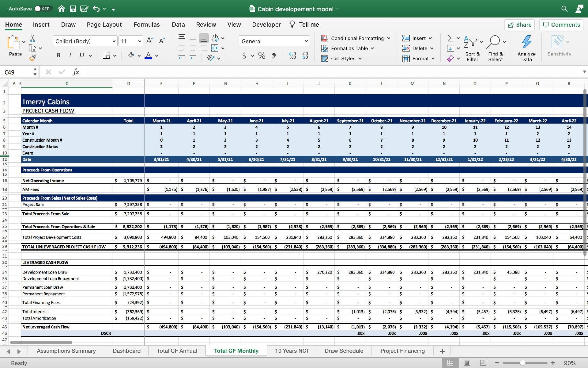This screenshot has width=588, height=368.
Task: Click the Undo arrow icon
Action: tap(96, 9)
